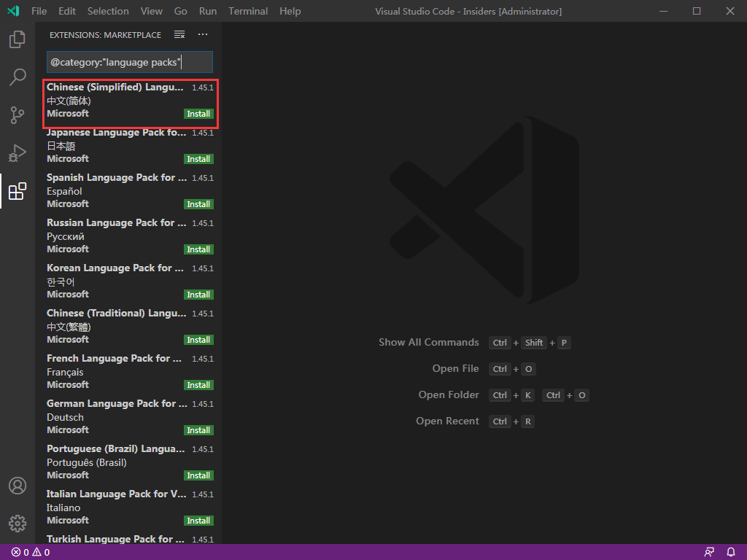Click the EXTENSIONS: MARKETPLACE panel header
The image size is (747, 560).
[x=105, y=35]
